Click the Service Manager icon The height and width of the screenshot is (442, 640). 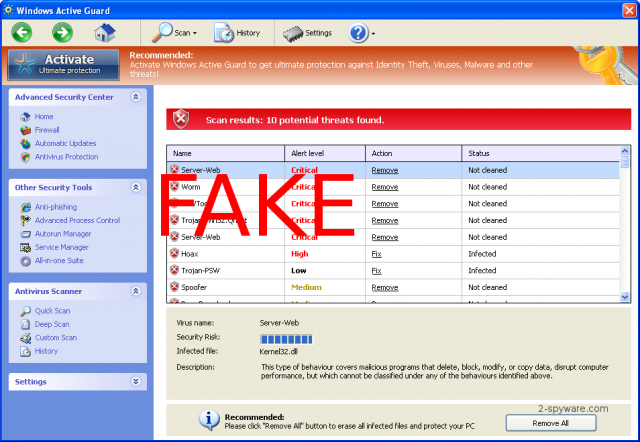pos(25,247)
